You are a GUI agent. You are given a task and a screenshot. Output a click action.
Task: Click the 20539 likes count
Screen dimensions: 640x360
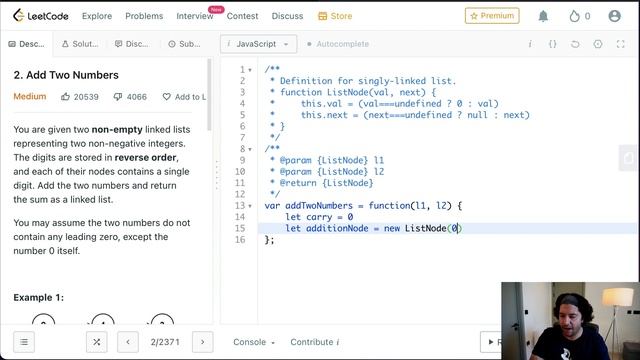pos(86,97)
